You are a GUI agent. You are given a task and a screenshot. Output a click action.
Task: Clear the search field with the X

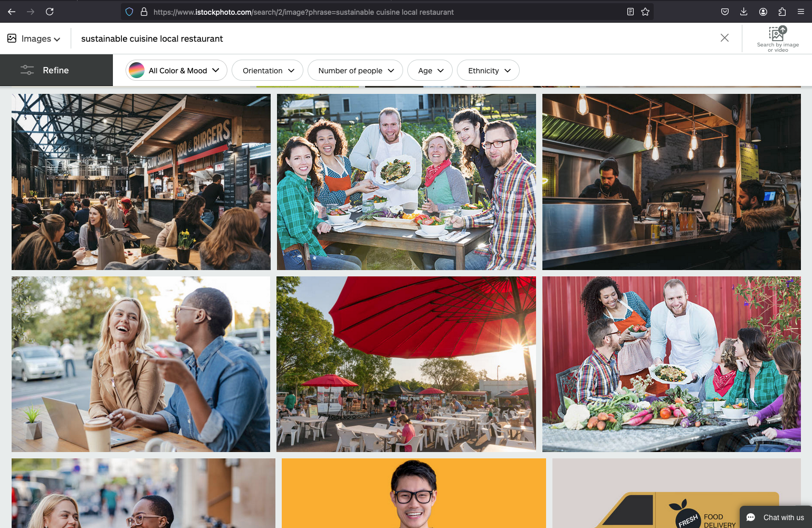pyautogui.click(x=724, y=38)
